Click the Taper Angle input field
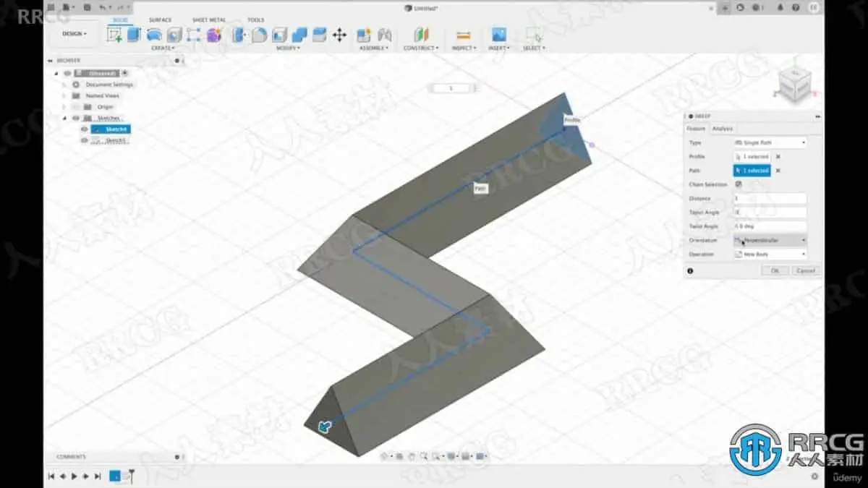Image resolution: width=868 pixels, height=488 pixels. point(770,213)
